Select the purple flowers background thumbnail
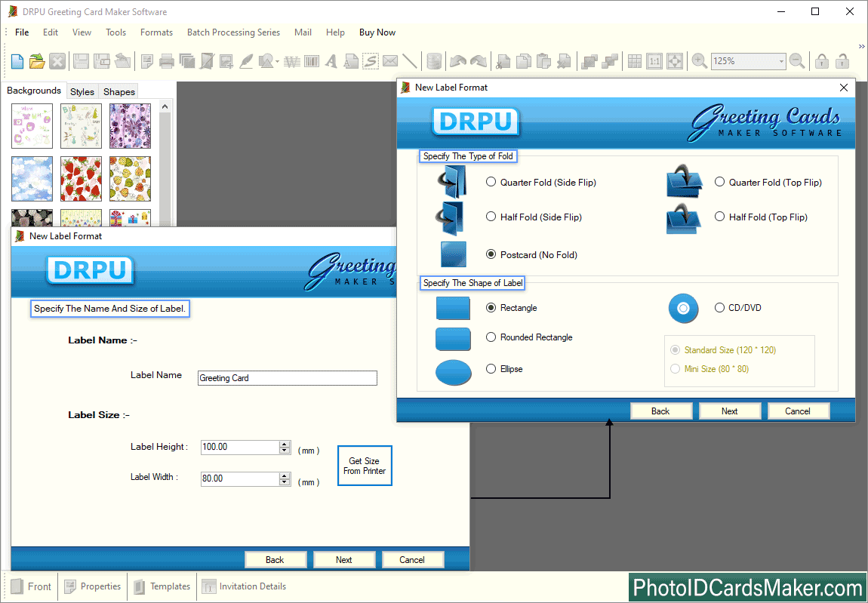 (x=130, y=126)
